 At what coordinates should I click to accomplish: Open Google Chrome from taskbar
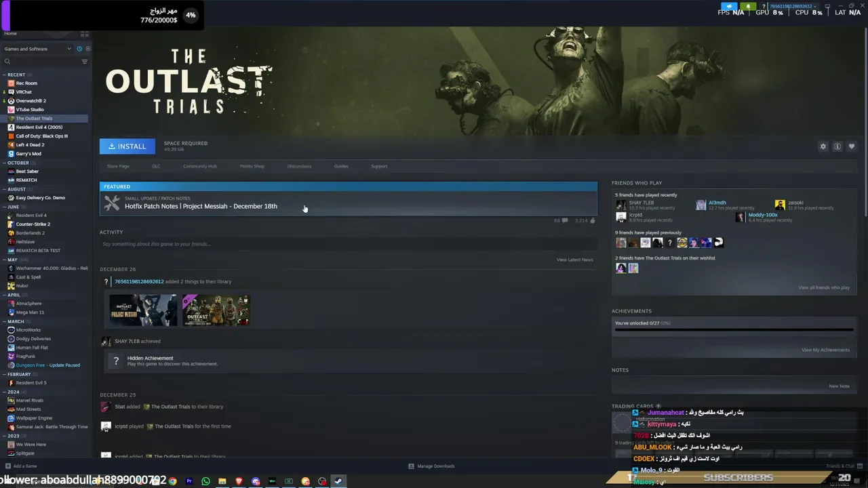[173, 481]
